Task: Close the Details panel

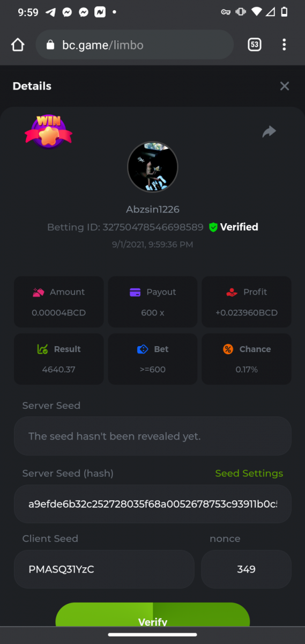Action: tap(285, 86)
